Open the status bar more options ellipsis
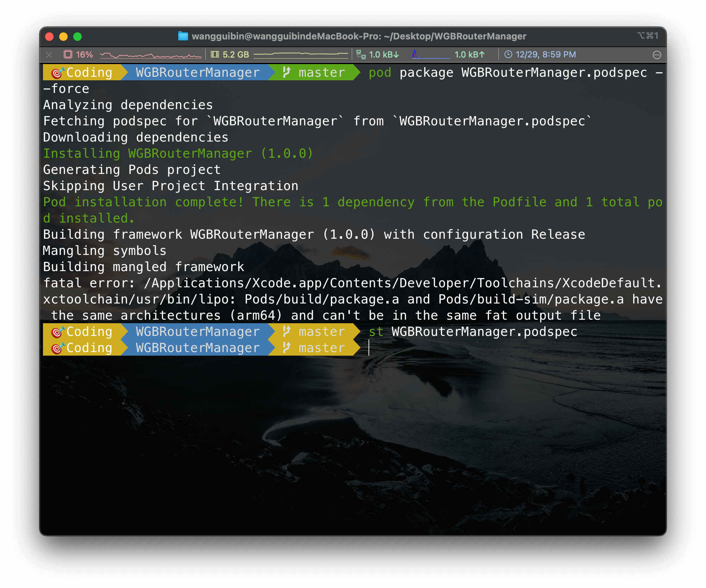 pyautogui.click(x=657, y=55)
